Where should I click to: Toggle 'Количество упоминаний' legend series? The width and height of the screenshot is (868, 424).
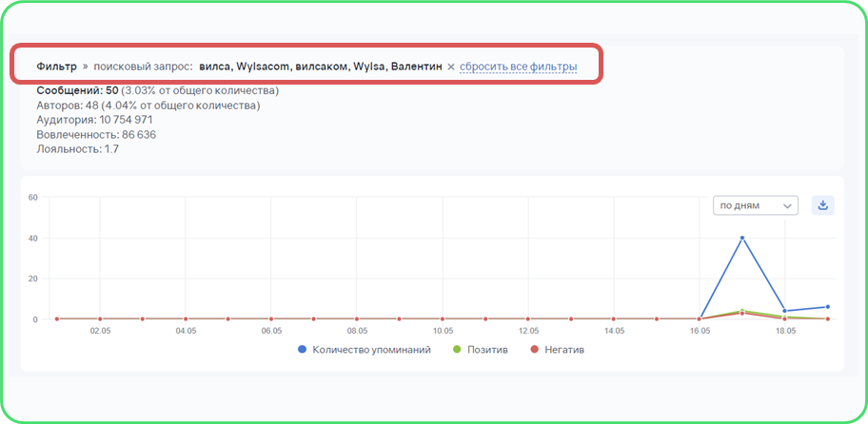point(365,349)
